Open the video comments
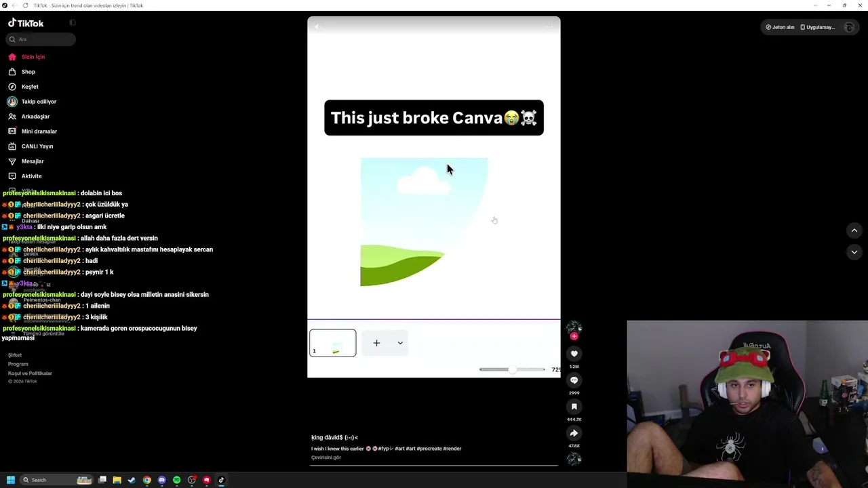868x488 pixels. click(574, 380)
